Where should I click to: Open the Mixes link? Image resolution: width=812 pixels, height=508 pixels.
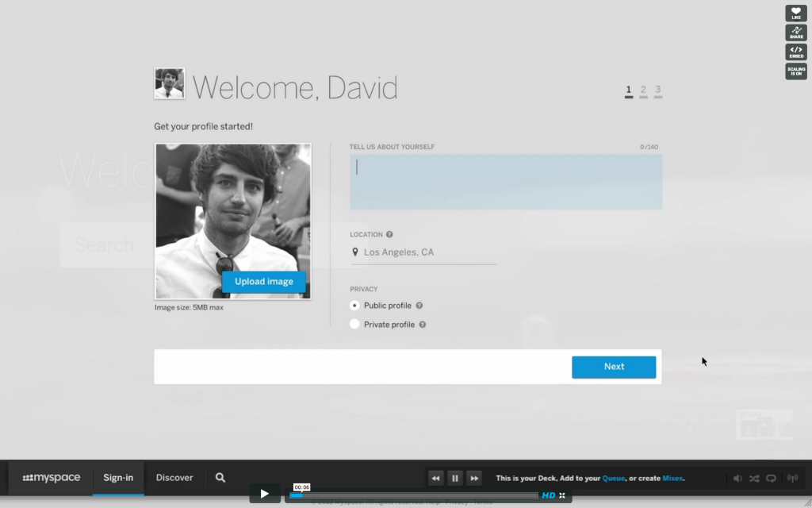672,478
